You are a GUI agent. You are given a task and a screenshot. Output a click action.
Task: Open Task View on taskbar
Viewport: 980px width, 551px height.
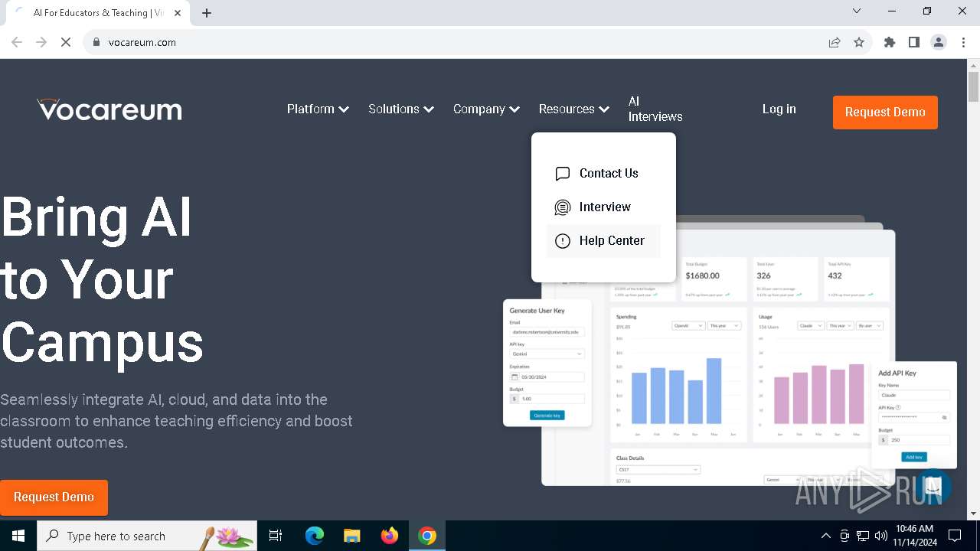[276, 536]
